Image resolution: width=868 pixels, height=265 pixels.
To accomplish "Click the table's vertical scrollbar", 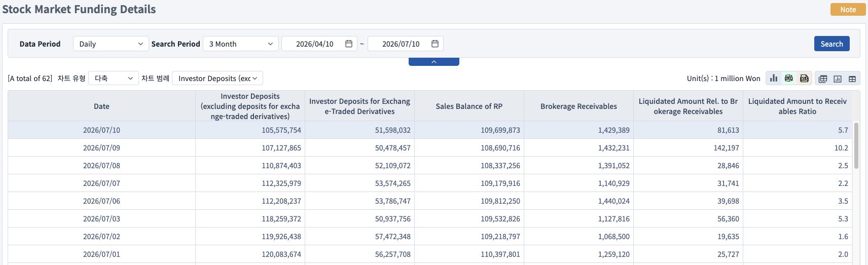I will coord(856,145).
